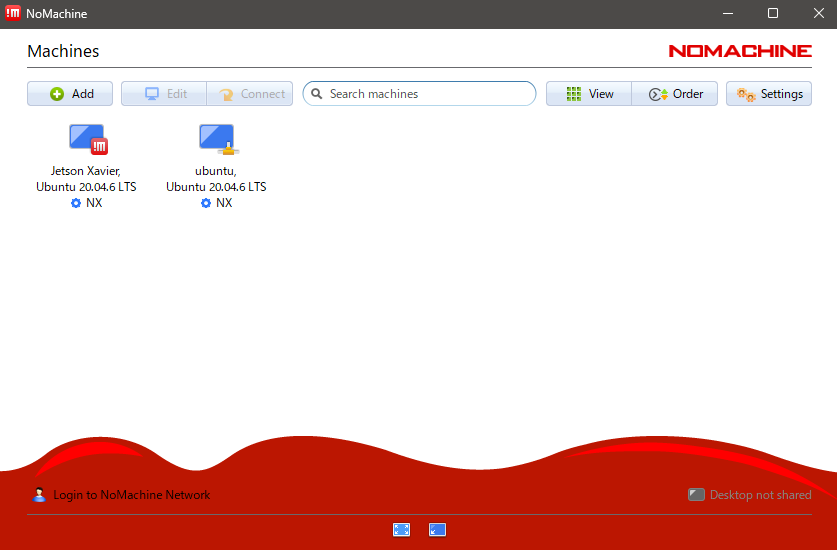Image resolution: width=837 pixels, height=550 pixels.
Task: Minimize the NoMachine window
Action: pyautogui.click(x=727, y=14)
